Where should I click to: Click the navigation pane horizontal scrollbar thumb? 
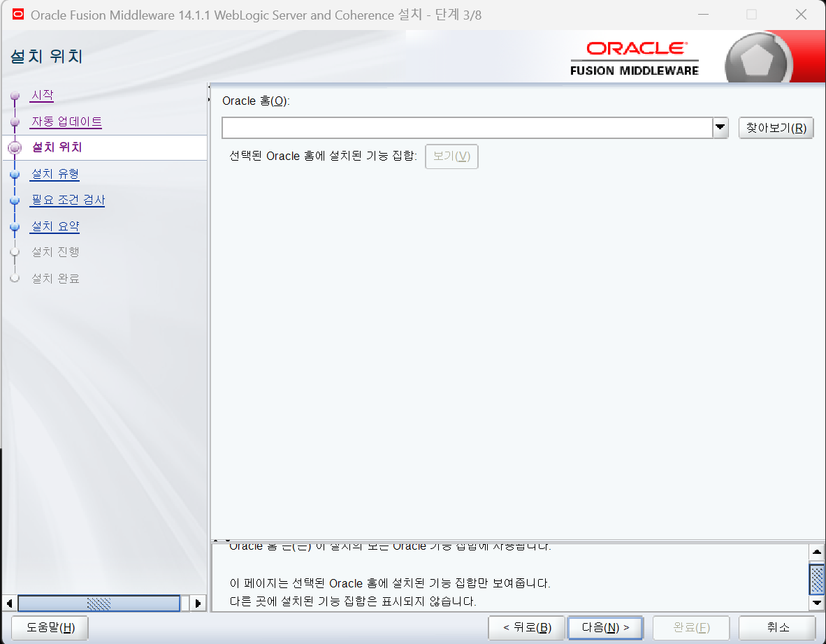[99, 603]
